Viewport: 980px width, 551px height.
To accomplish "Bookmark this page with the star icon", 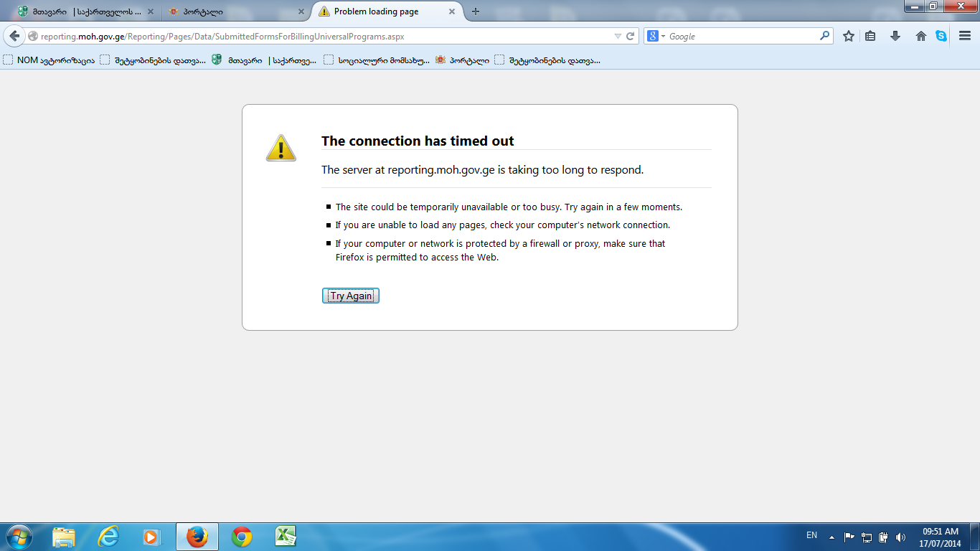I will [x=849, y=36].
